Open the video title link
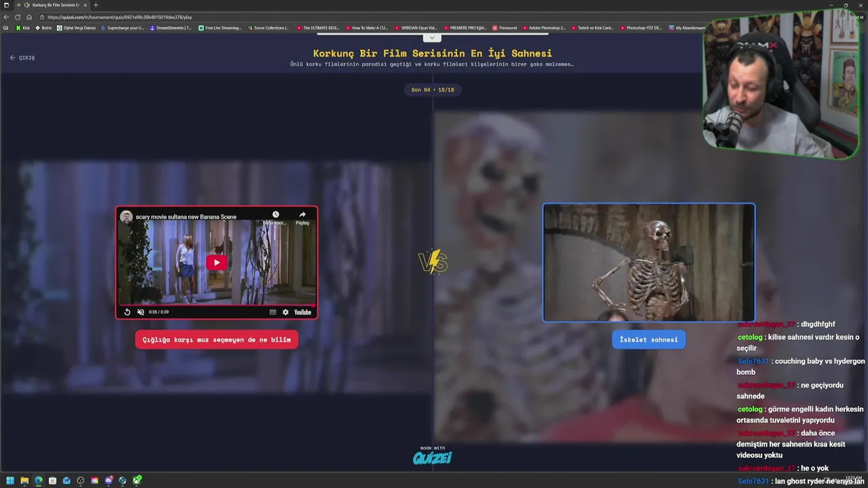This screenshot has height=488, width=868. pyautogui.click(x=186, y=217)
